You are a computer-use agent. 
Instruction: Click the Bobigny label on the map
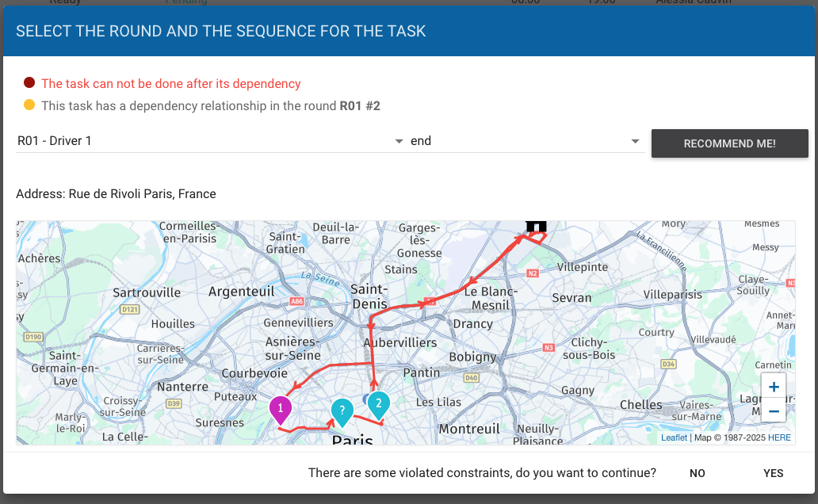pyautogui.click(x=472, y=357)
